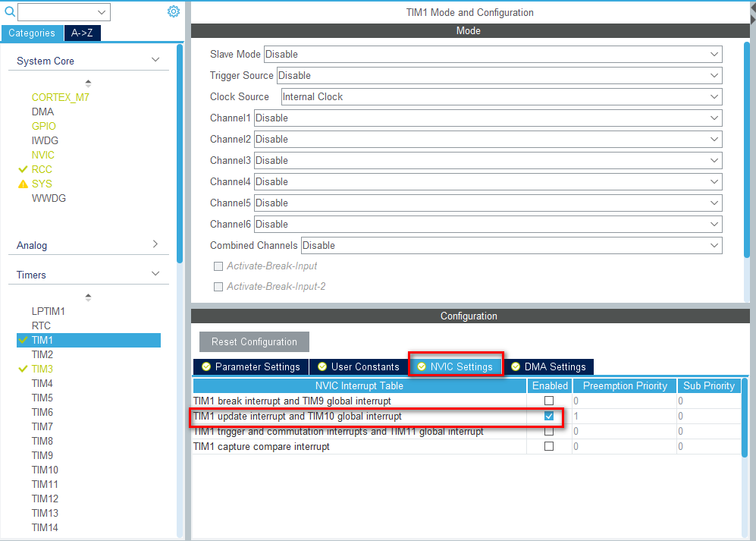Open the Clock Source dropdown
Viewport: 756px width, 541px height.
(501, 96)
